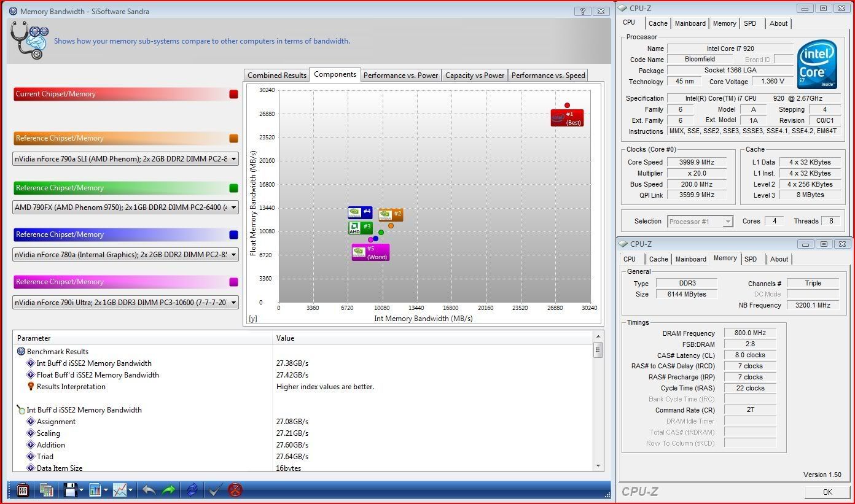
Task: Open the module options icon in Sandra toolbar
Action: 23,490
